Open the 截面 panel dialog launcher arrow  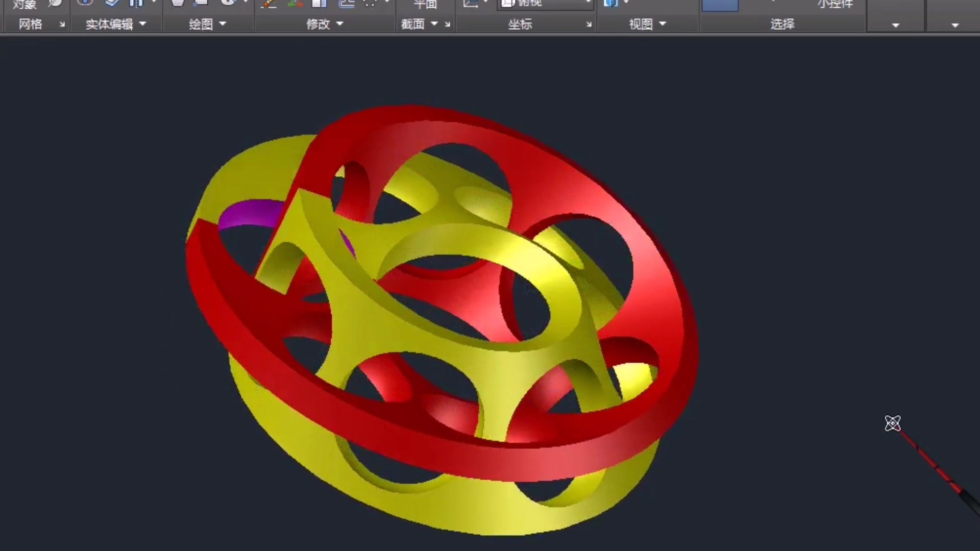click(448, 24)
